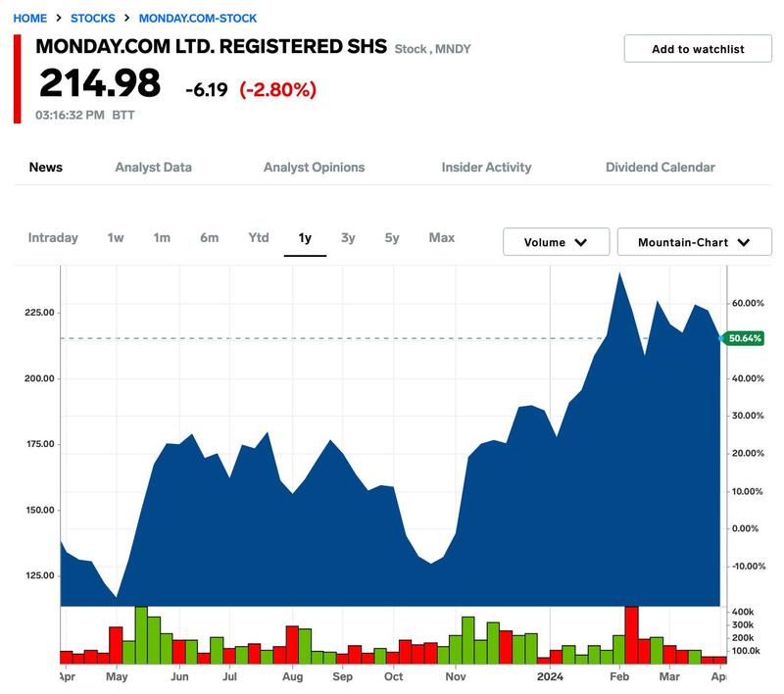Click the green 50.64% price marker
Image resolution: width=784 pixels, height=694 pixels.
tap(744, 338)
